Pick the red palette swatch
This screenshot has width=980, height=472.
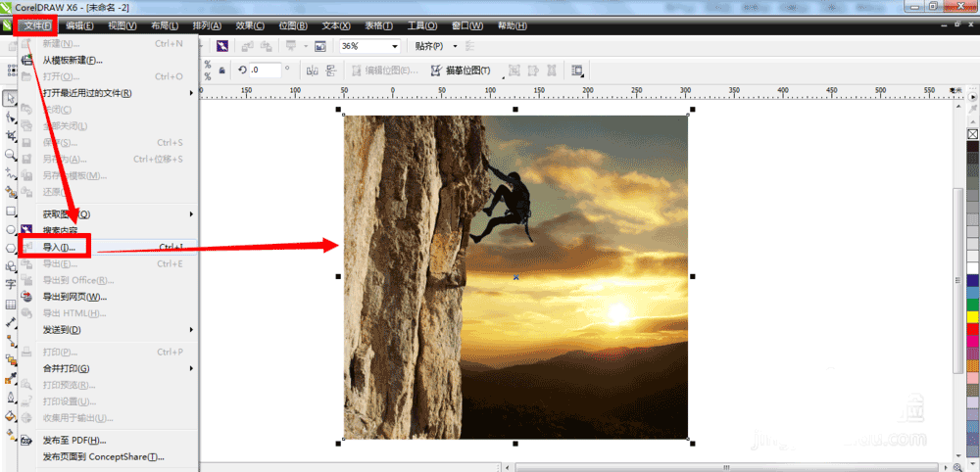point(972,328)
